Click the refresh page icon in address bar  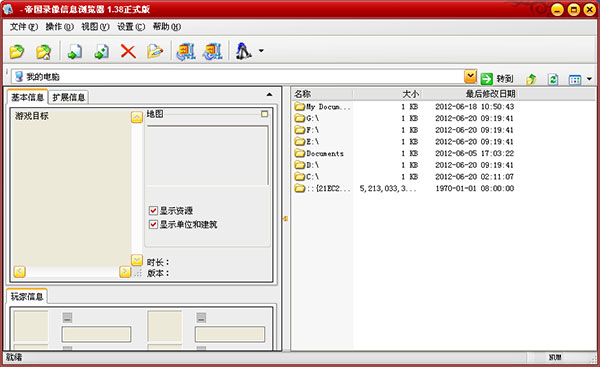pyautogui.click(x=553, y=79)
